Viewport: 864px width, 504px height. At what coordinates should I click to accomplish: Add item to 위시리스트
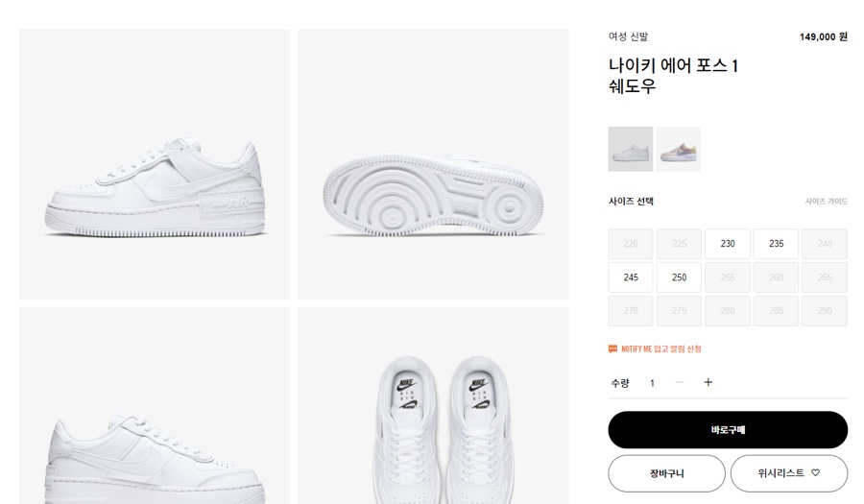(x=789, y=473)
